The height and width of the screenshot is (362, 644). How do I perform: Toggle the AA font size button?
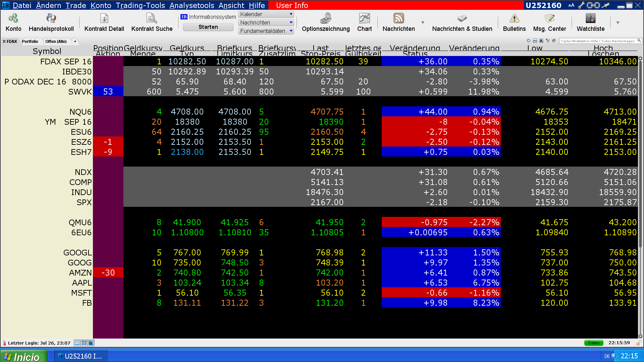pos(571,5)
